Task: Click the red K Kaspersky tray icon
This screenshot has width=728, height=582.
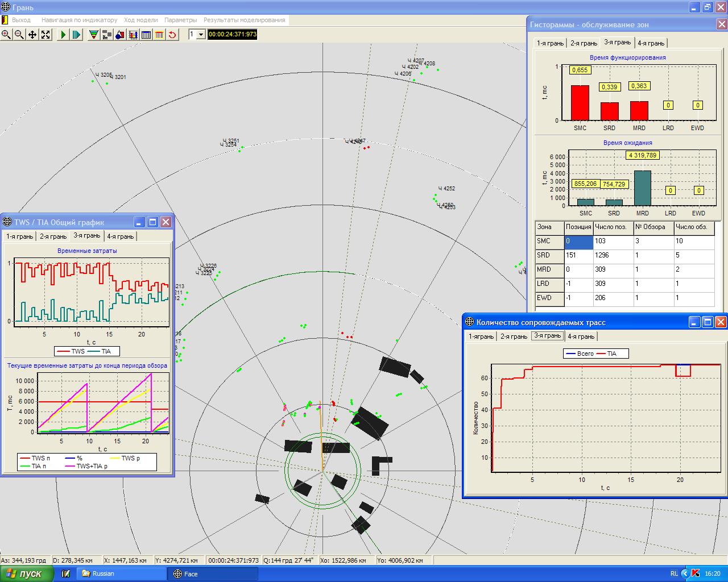Action: [x=696, y=574]
